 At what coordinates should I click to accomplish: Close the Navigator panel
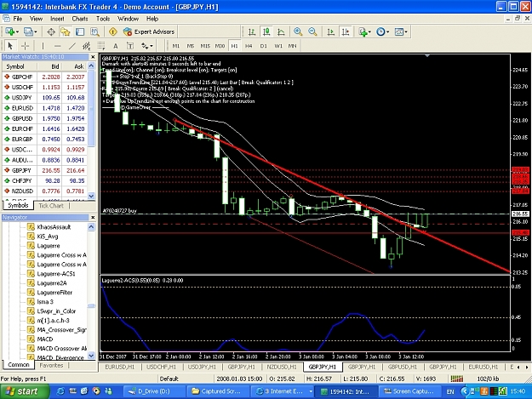[x=92, y=217]
